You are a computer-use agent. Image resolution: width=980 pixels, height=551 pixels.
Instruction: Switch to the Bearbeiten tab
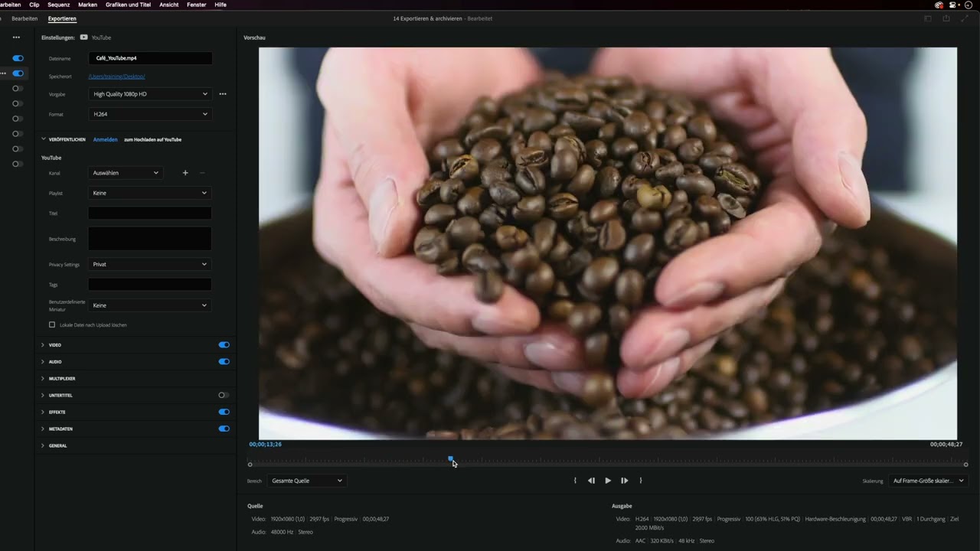point(24,18)
